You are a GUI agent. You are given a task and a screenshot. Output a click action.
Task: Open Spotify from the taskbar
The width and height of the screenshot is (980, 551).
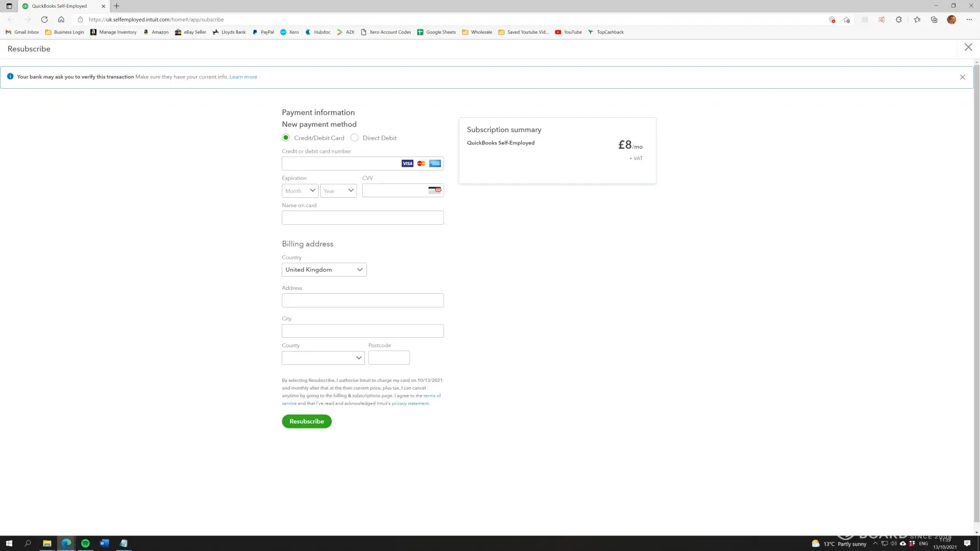pyautogui.click(x=85, y=543)
